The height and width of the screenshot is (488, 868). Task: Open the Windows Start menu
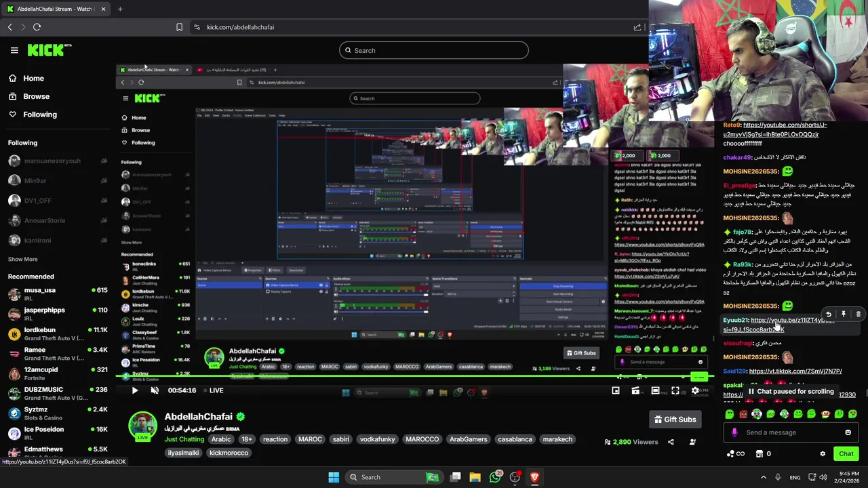coord(334,477)
